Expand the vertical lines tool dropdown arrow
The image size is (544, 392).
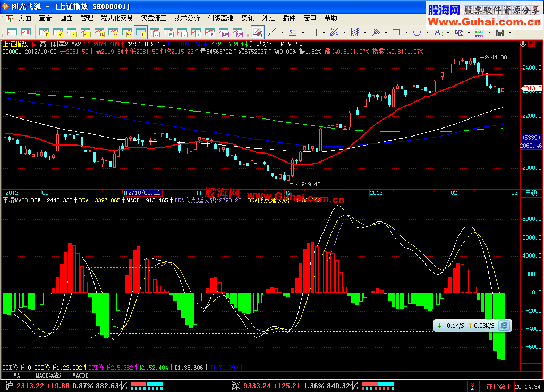(324, 33)
